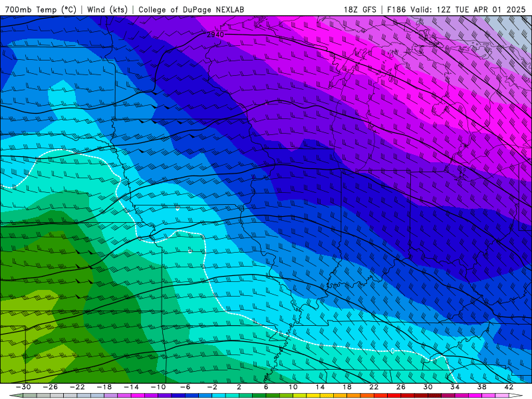Viewport: 532px width, 399px height.
Task: Click the '-6' value on the color scale
Action: click(x=186, y=387)
